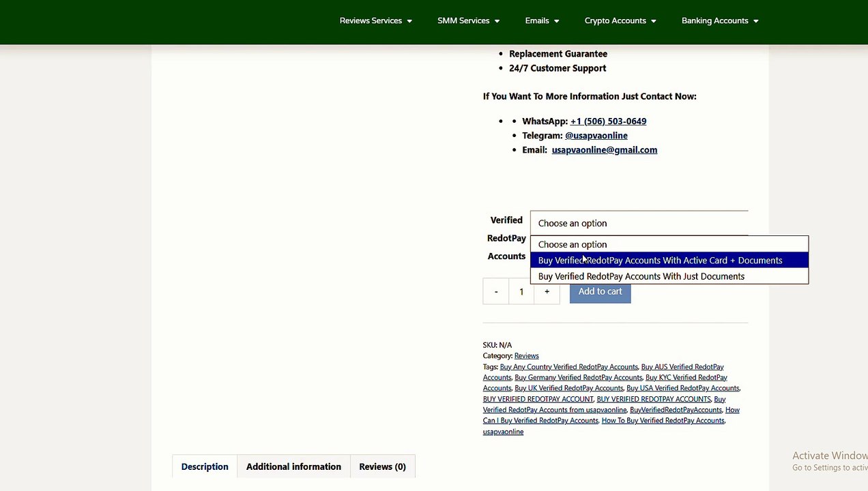This screenshot has width=868, height=491.
Task: Switch to the Additional information tab
Action: coord(293,467)
